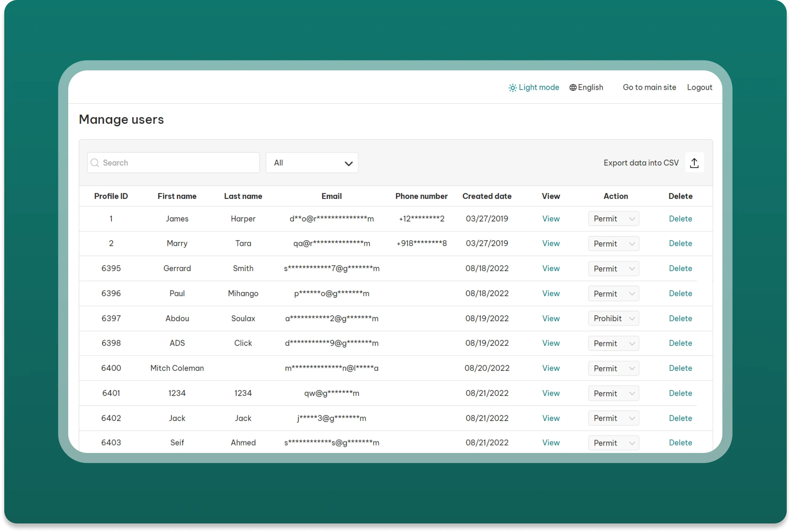Click the Created date column header
Viewport: 791px width, 532px height.
click(487, 196)
